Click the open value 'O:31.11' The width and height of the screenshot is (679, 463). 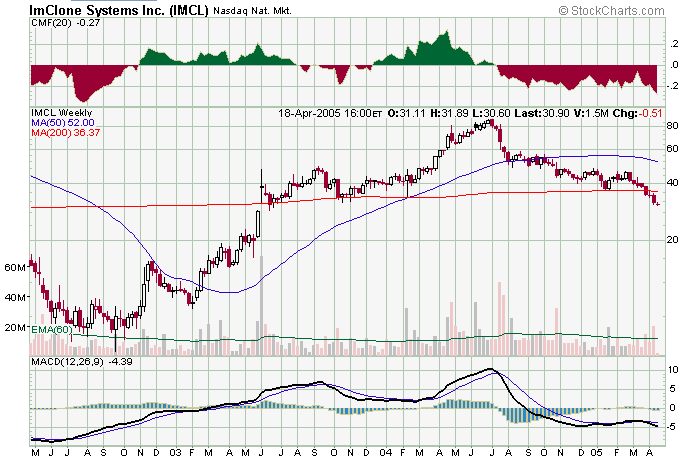tap(406, 113)
